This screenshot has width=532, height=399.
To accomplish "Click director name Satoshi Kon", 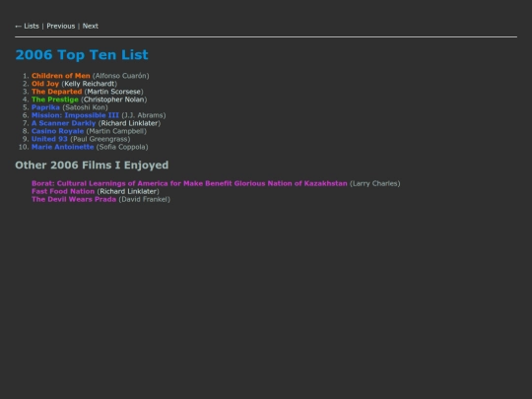I will coord(85,107).
